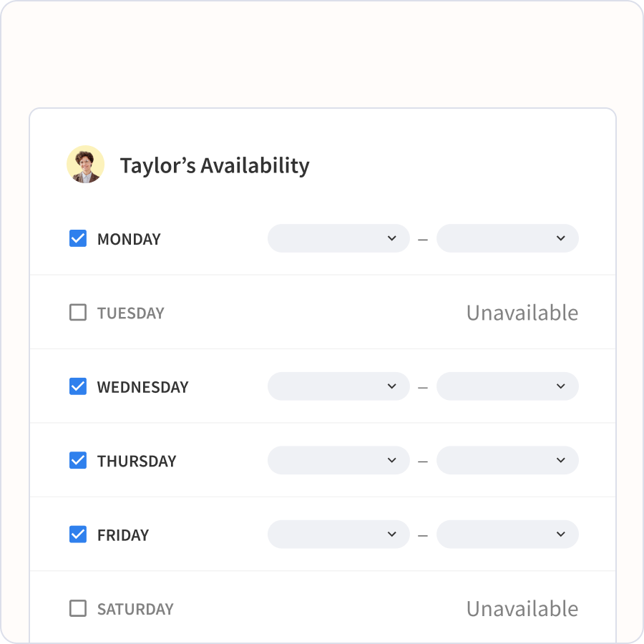Uncheck the Friday checkbox
Screen dimensions: 644x644
pos(78,535)
